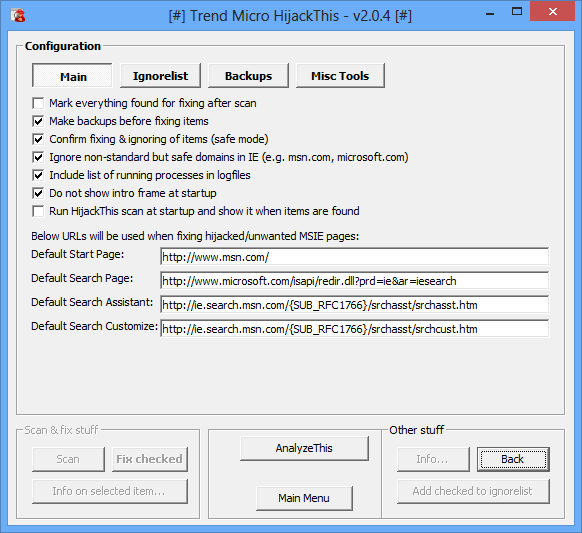Viewport: 582px width, 533px height.
Task: Click the 'Default Search Customize:' label
Action: click(95, 326)
